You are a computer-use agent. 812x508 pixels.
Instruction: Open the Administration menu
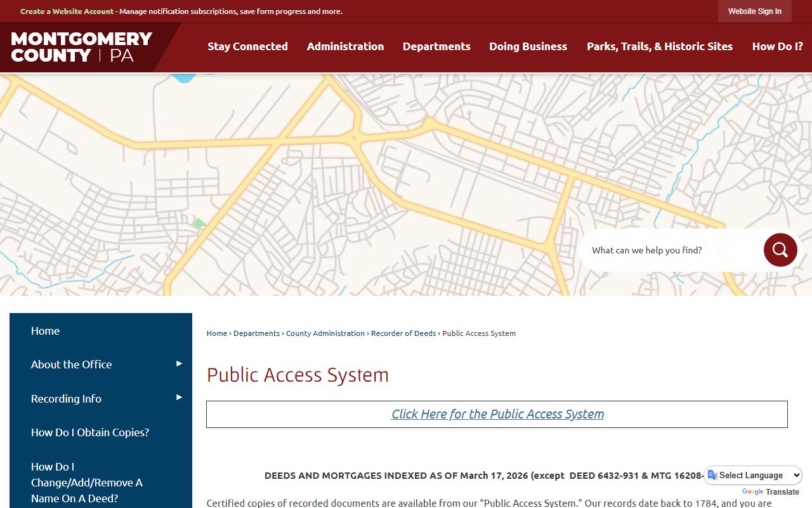point(345,46)
